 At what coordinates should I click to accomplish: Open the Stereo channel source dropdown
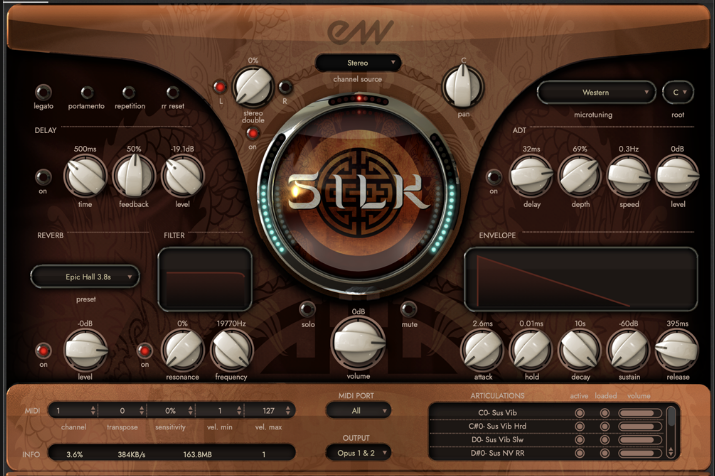point(358,63)
